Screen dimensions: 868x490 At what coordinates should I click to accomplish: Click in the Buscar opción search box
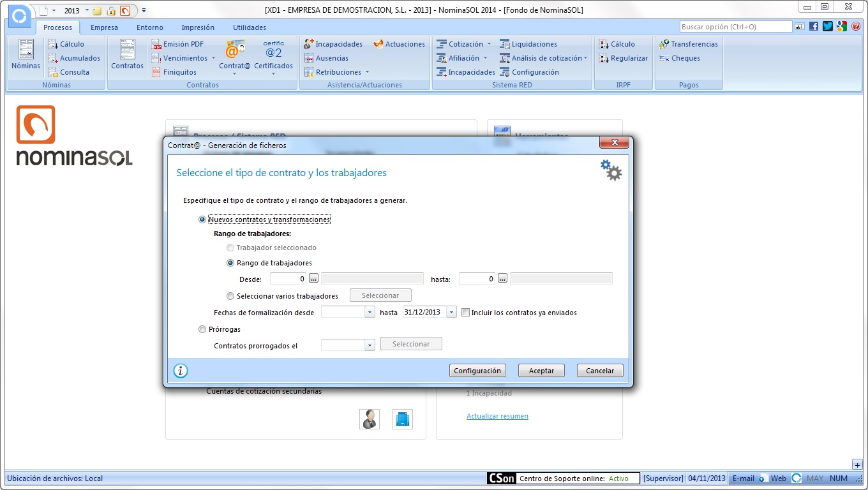coord(736,27)
